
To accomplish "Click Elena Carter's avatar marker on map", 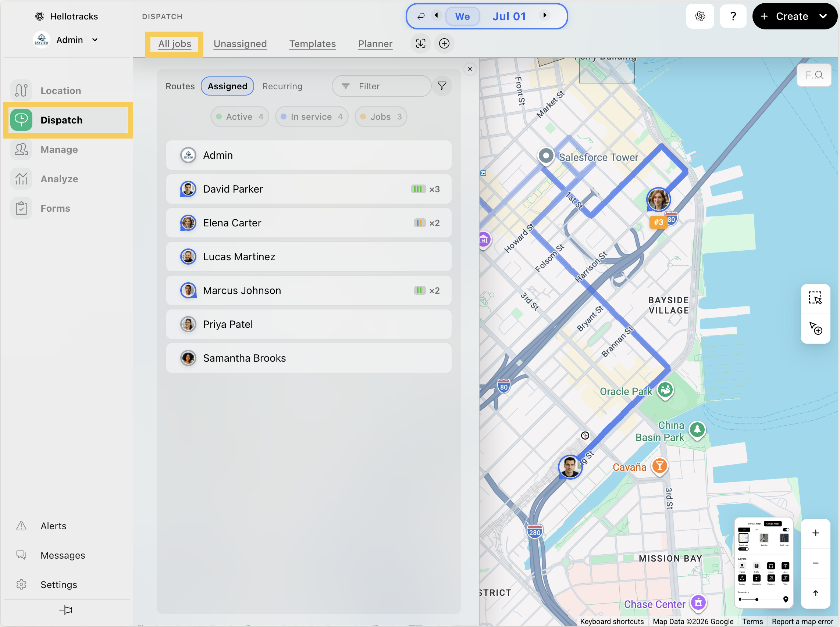I will (658, 200).
